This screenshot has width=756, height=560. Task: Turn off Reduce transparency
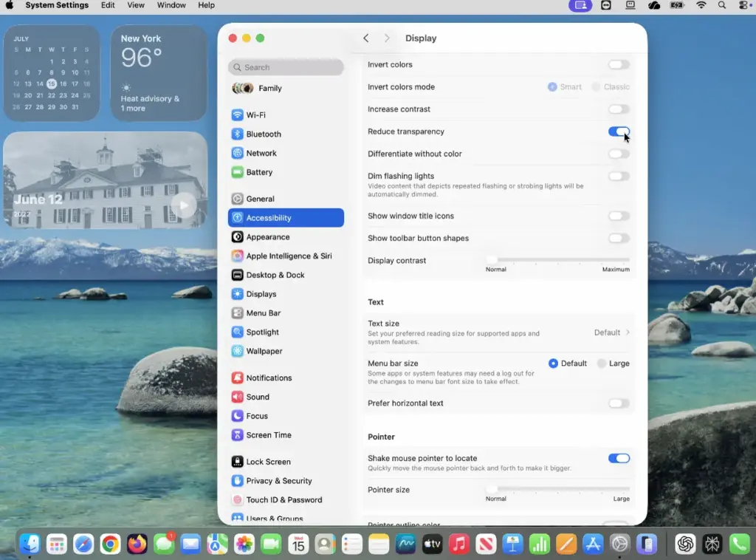pos(619,132)
